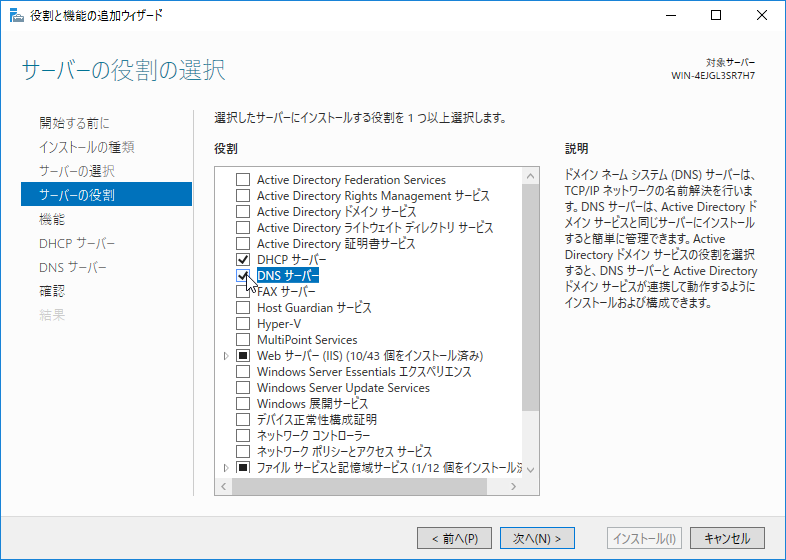This screenshot has width=786, height=560.
Task: Click horizontal scrollbar left arrow
Action: [224, 486]
